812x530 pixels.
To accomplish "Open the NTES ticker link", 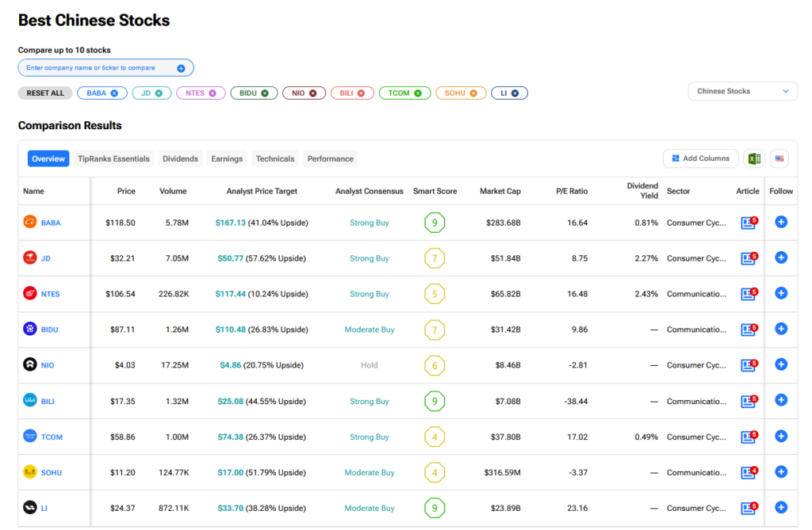I will tap(50, 294).
